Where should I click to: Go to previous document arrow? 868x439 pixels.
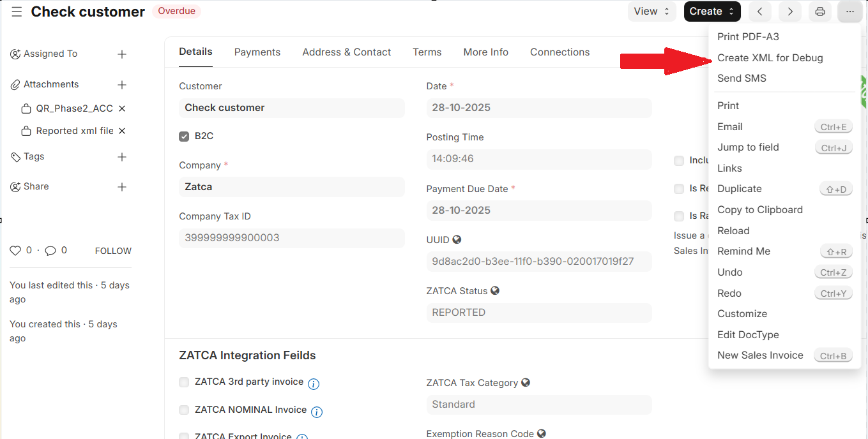point(760,11)
